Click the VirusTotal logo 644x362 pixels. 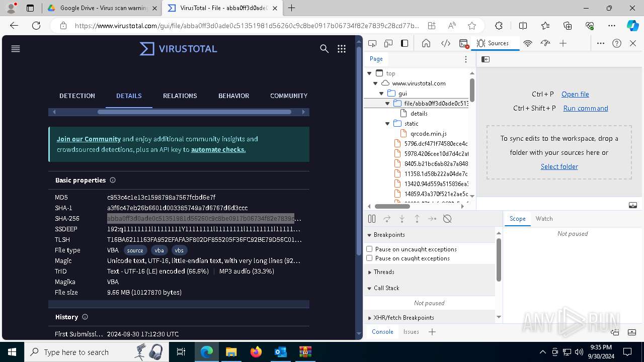pos(179,49)
